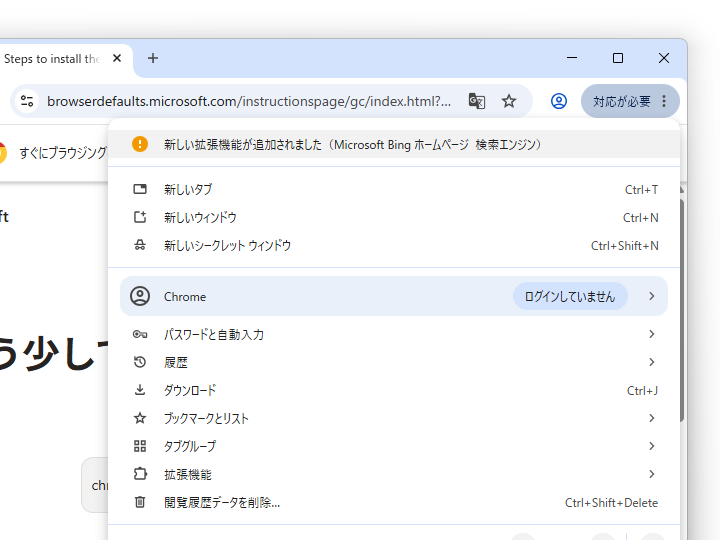The image size is (720, 540).
Task: Click the Ctrl+J shortcut text
Action: point(642,391)
